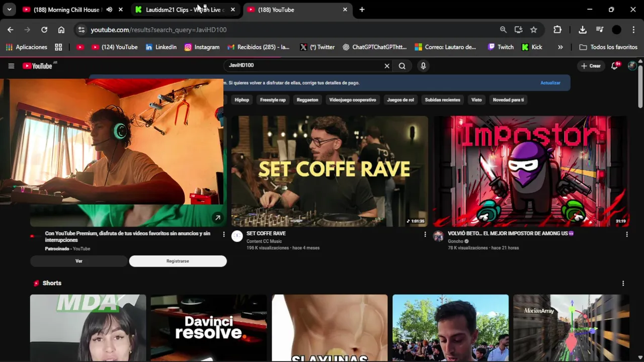The width and height of the screenshot is (644, 362).
Task: Open the Todos los favoritos folder
Action: point(608,47)
